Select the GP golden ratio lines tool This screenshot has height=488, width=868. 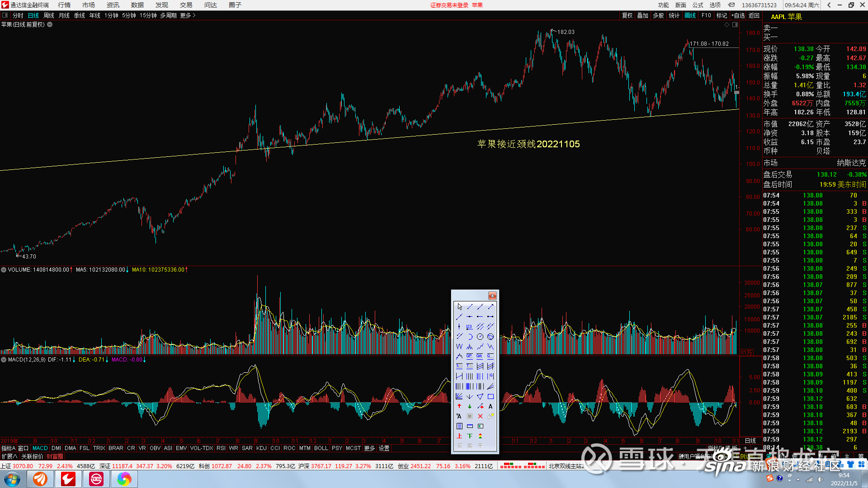[470, 356]
